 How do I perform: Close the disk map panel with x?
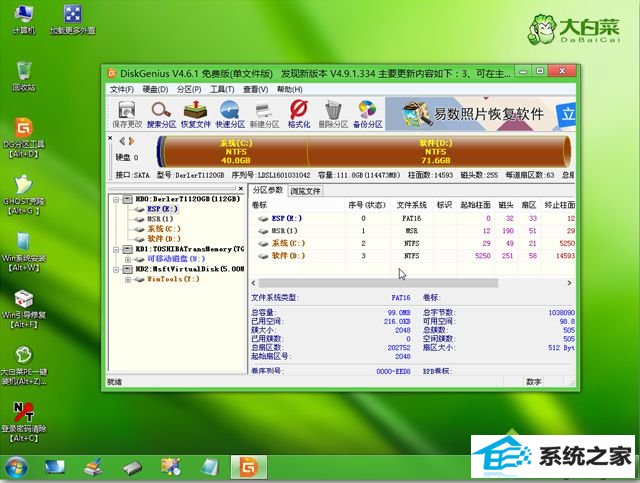110,138
